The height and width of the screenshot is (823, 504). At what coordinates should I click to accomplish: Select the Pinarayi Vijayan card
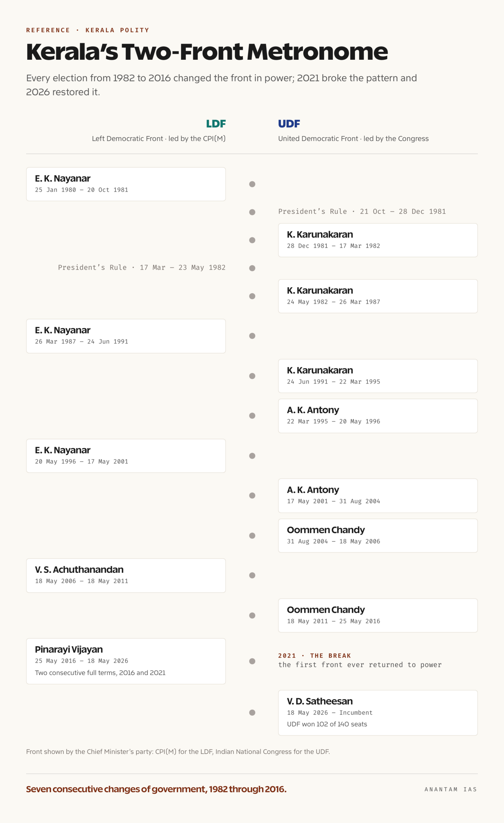[x=126, y=661]
